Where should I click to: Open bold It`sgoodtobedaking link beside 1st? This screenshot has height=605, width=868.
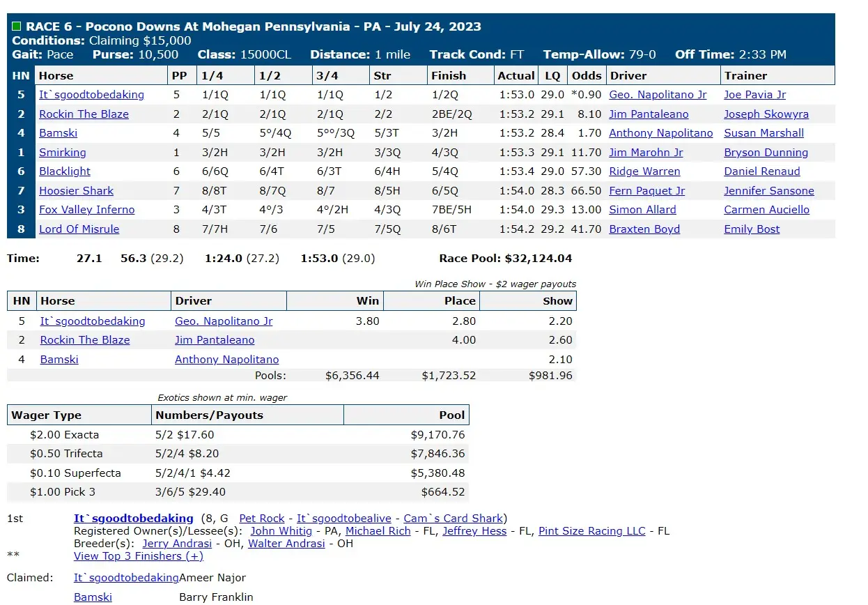[x=134, y=519]
